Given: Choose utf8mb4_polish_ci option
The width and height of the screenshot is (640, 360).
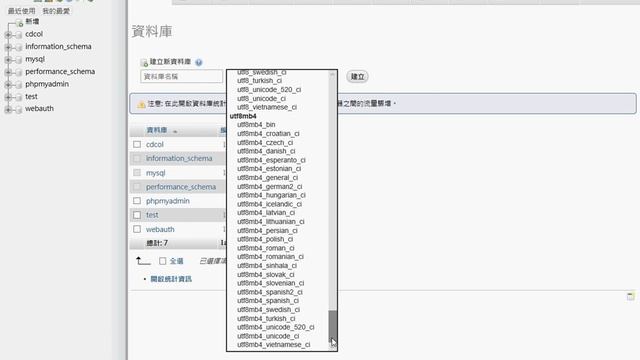Looking at the screenshot, I should point(265,239).
